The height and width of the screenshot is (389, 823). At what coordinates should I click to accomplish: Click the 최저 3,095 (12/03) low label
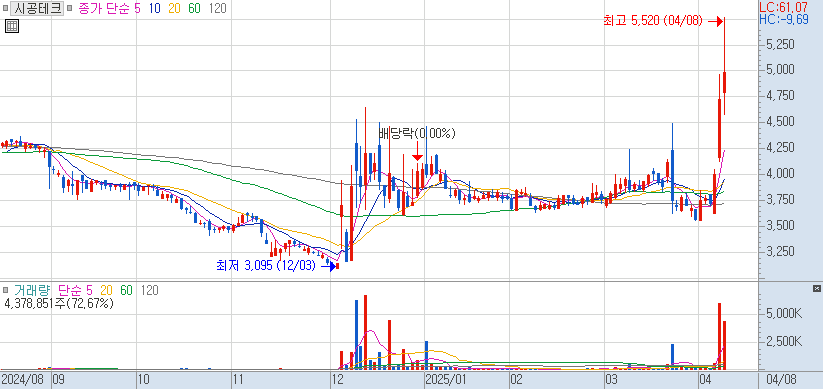[x=266, y=266]
